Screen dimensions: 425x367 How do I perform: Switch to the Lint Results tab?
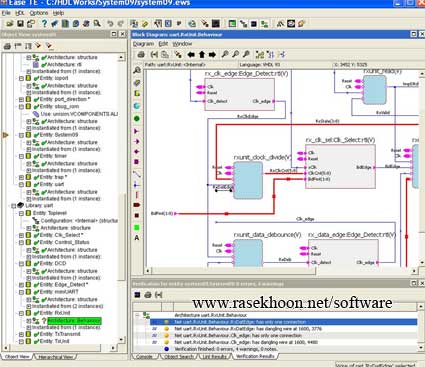214,357
